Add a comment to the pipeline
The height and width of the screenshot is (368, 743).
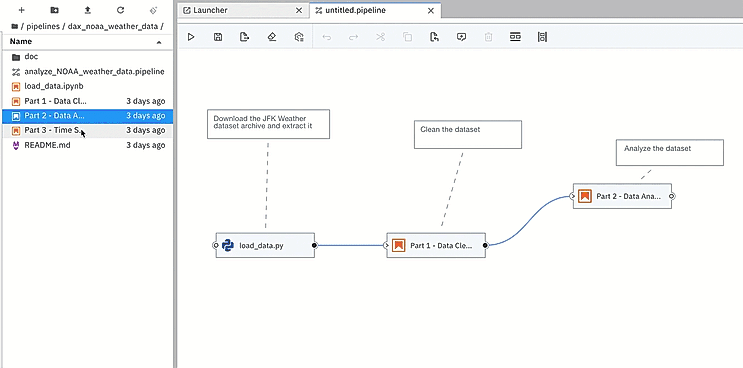coord(462,37)
